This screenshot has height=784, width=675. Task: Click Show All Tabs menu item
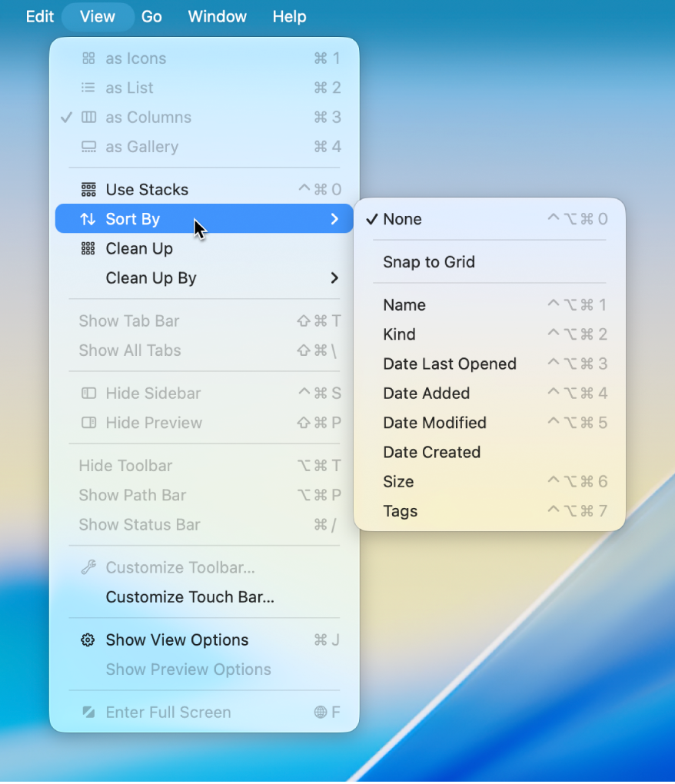(x=204, y=350)
